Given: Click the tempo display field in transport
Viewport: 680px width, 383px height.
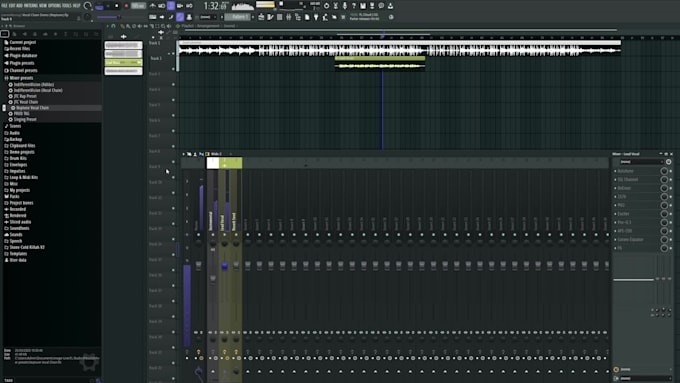Looking at the screenshot, I should (x=138, y=6).
